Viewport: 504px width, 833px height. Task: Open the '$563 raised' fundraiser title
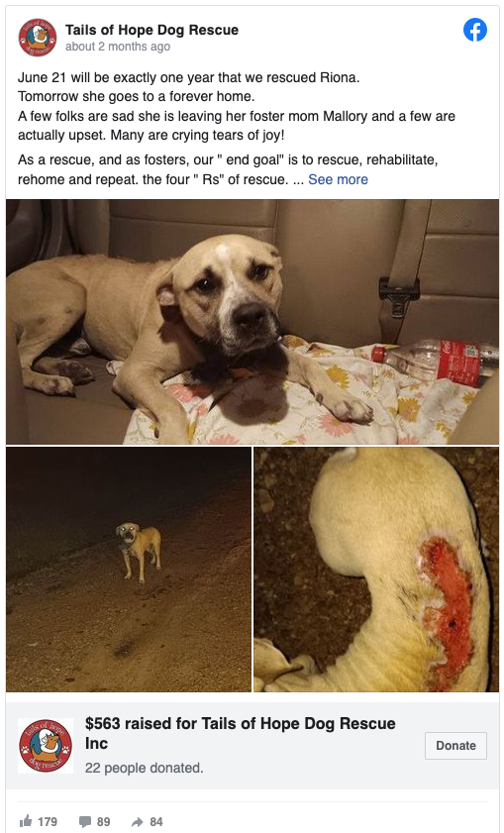tap(240, 733)
